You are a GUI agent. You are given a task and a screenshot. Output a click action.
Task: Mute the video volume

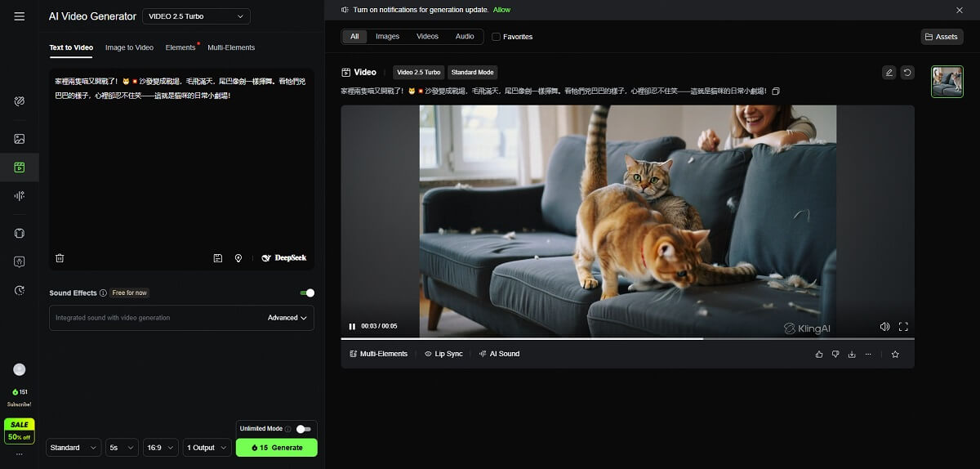tap(884, 327)
